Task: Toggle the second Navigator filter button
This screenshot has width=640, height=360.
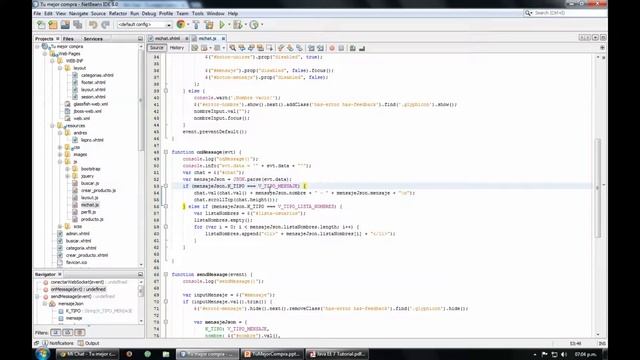Action: (68, 333)
